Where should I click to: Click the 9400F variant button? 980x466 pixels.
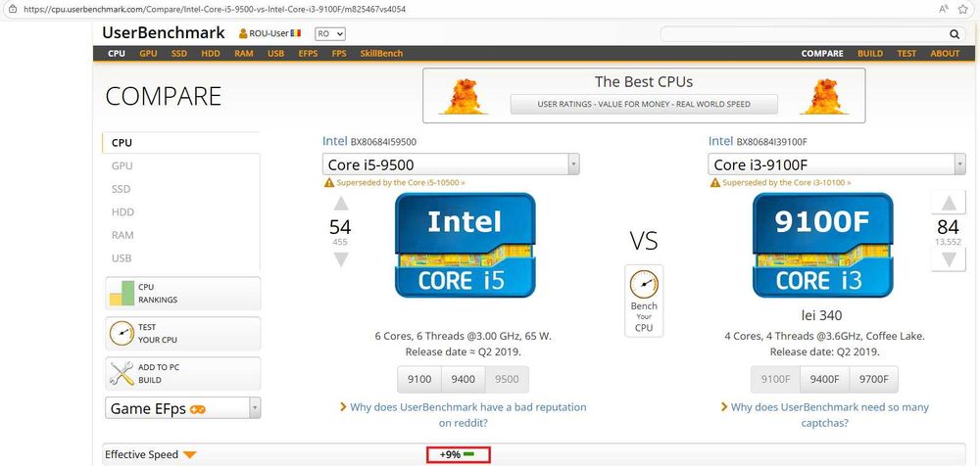[x=825, y=379]
